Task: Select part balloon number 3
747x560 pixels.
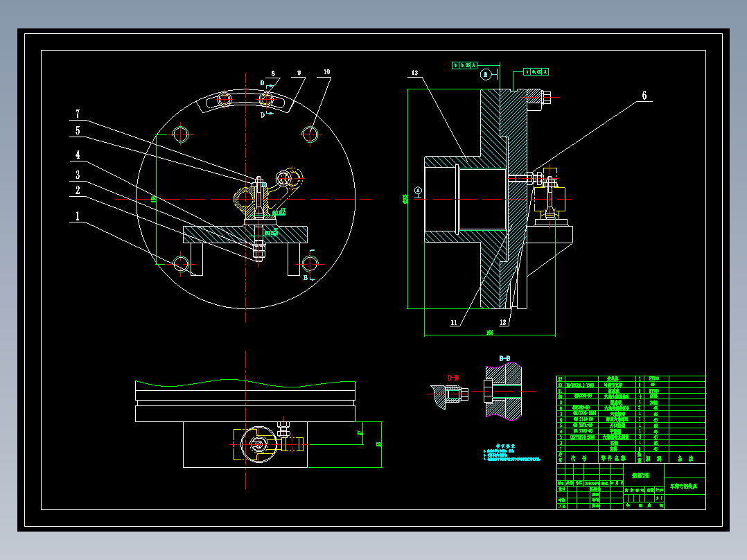Action: pyautogui.click(x=78, y=175)
